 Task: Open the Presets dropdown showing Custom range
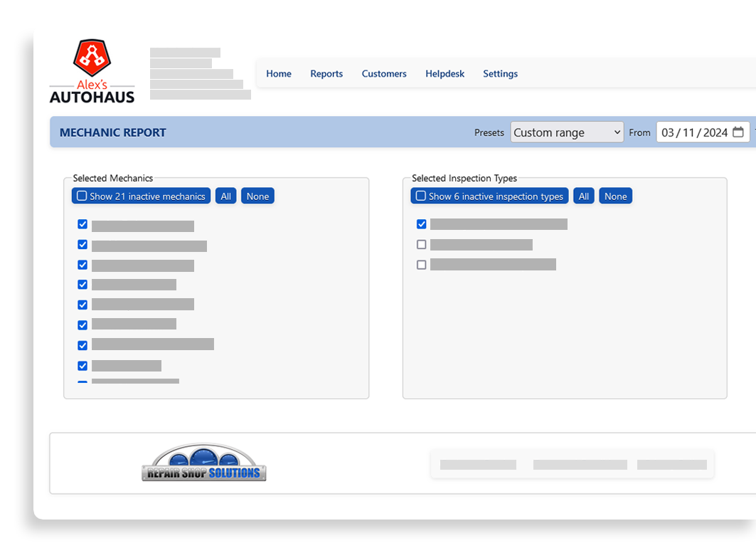[567, 132]
